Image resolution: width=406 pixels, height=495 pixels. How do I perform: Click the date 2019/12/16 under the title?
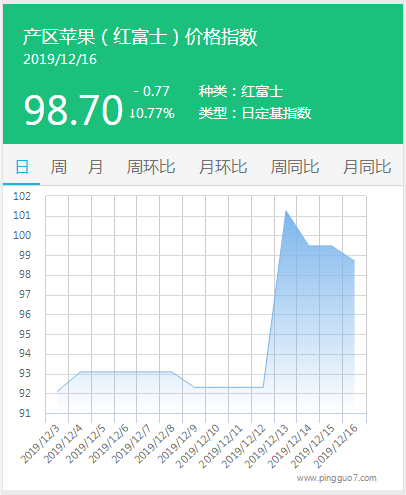(60, 59)
